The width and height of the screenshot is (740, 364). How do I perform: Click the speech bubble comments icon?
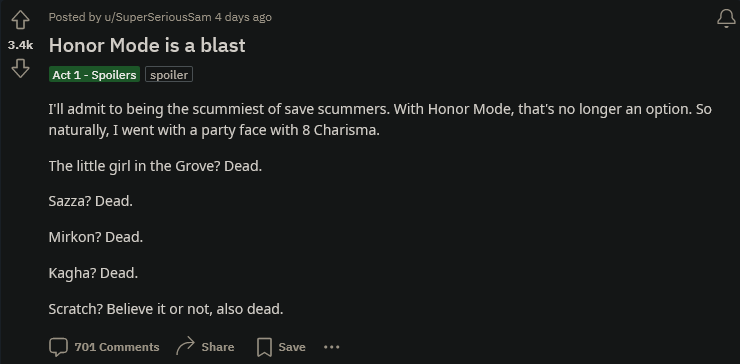point(59,347)
